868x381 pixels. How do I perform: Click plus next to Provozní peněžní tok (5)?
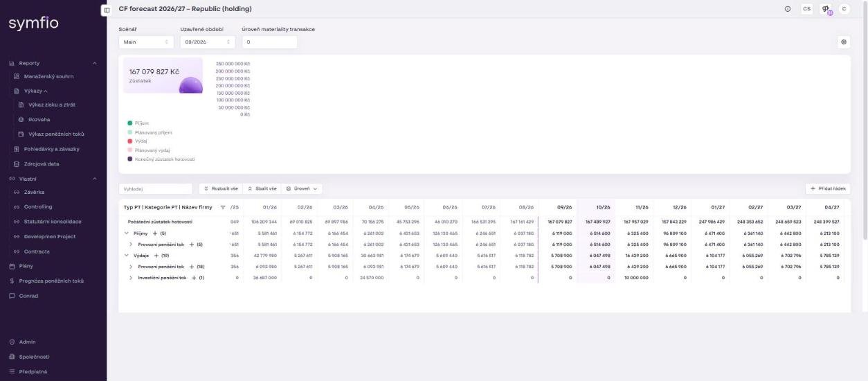click(191, 245)
